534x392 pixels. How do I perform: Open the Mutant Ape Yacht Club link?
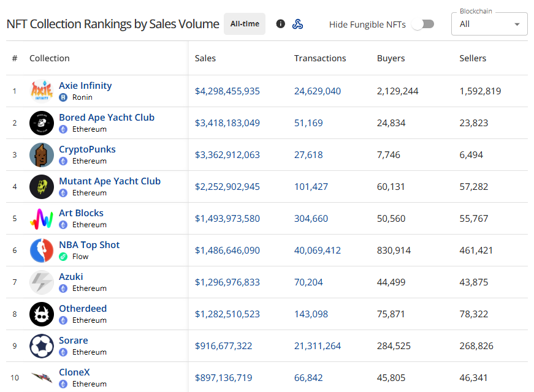[x=110, y=181]
